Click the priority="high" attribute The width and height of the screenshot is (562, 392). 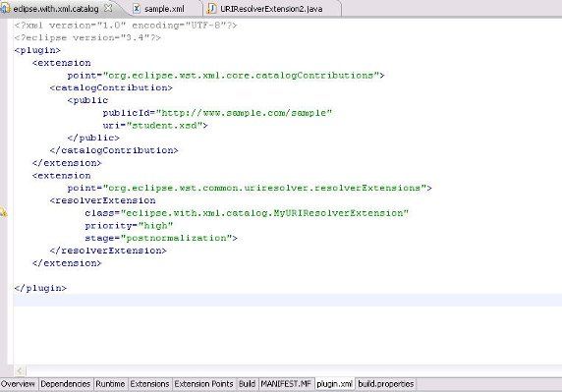coord(129,226)
